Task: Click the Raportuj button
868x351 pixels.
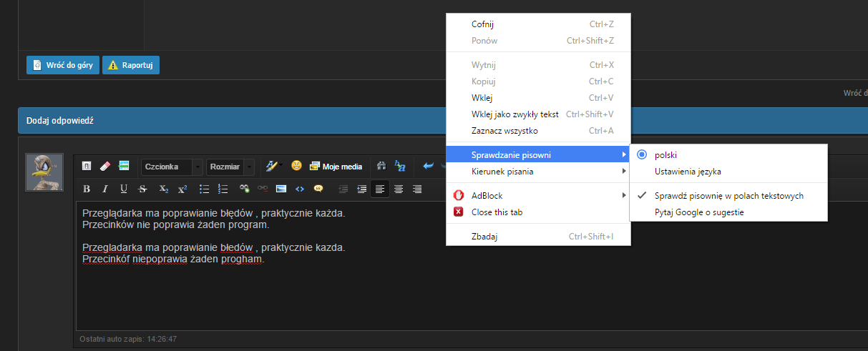Action: point(131,64)
